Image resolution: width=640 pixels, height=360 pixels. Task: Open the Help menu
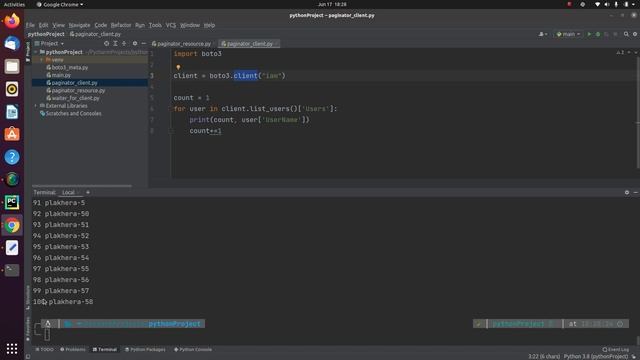click(209, 25)
